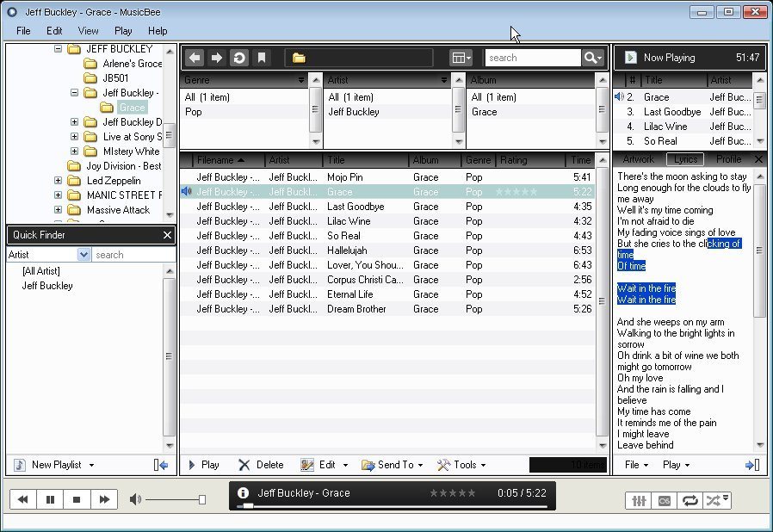Close the Lyrics panel

758,159
